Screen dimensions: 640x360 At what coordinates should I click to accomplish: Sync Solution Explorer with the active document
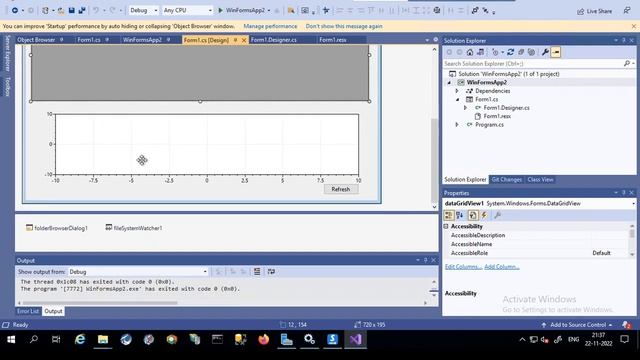[x=511, y=52]
